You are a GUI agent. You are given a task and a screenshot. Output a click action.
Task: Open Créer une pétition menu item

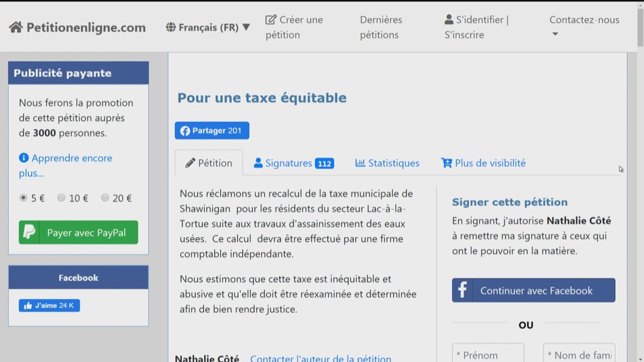point(294,27)
